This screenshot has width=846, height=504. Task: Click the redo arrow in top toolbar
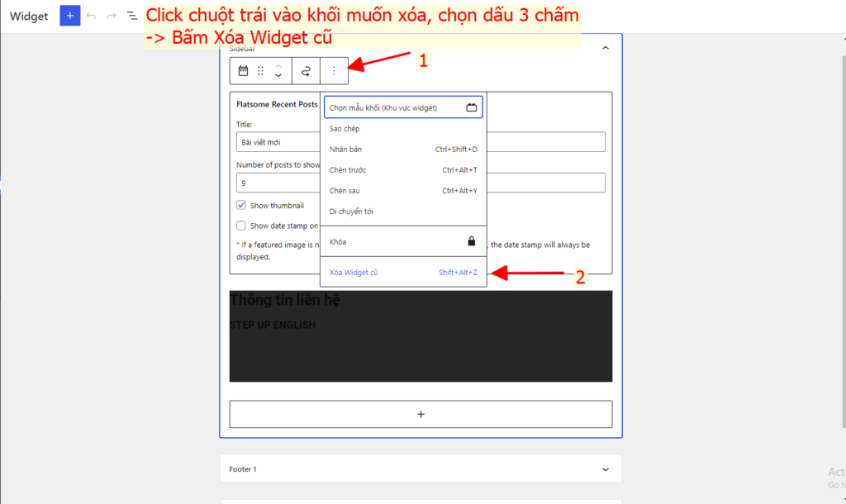click(112, 16)
